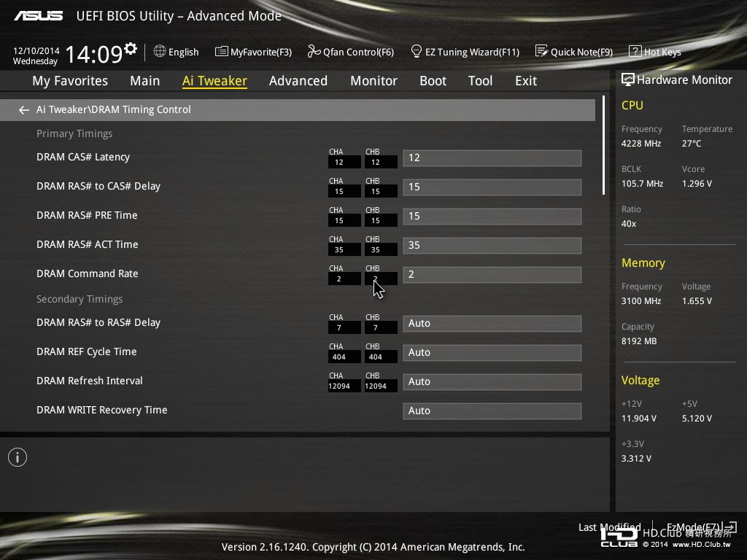Select the Ai Tweaker tab
747x560 pixels.
pos(215,81)
